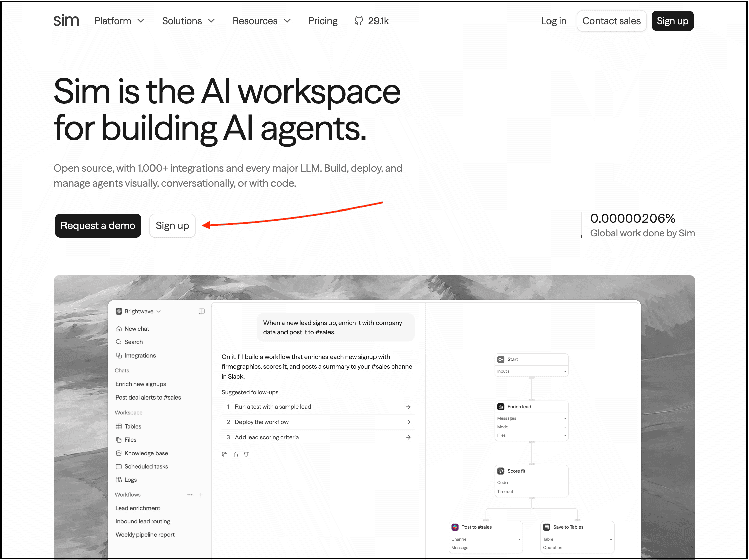This screenshot has height=560, width=749.
Task: Open the Lead enrichment workflow
Action: [138, 508]
